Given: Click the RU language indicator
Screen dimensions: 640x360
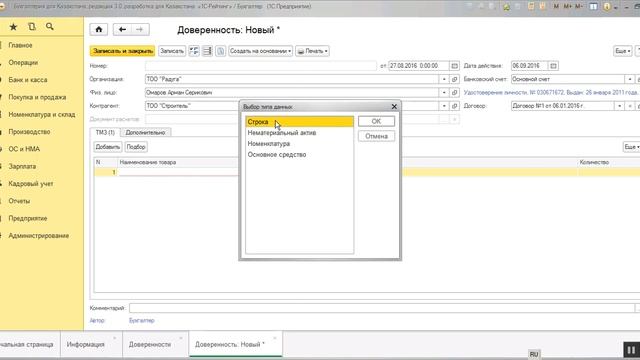Looking at the screenshot, I should coord(534,354).
